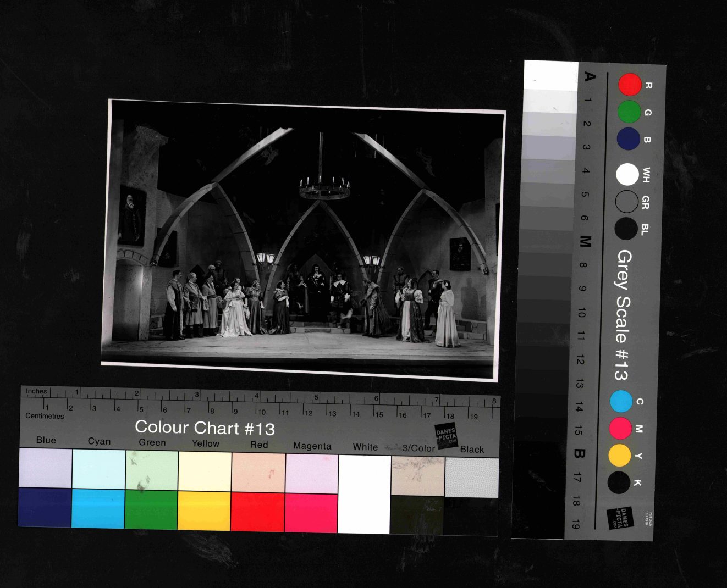Select the yellow circle labeled Y
727x588 pixels.
pos(620,455)
